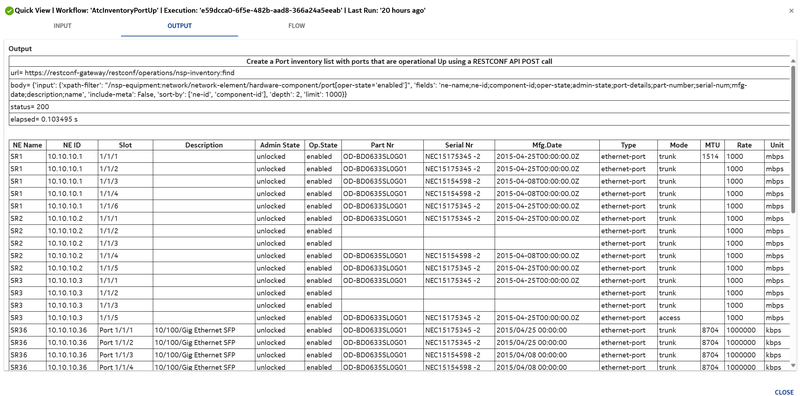The width and height of the screenshot is (800, 396).
Task: Click the restconf-gateway url line
Action: point(122,73)
